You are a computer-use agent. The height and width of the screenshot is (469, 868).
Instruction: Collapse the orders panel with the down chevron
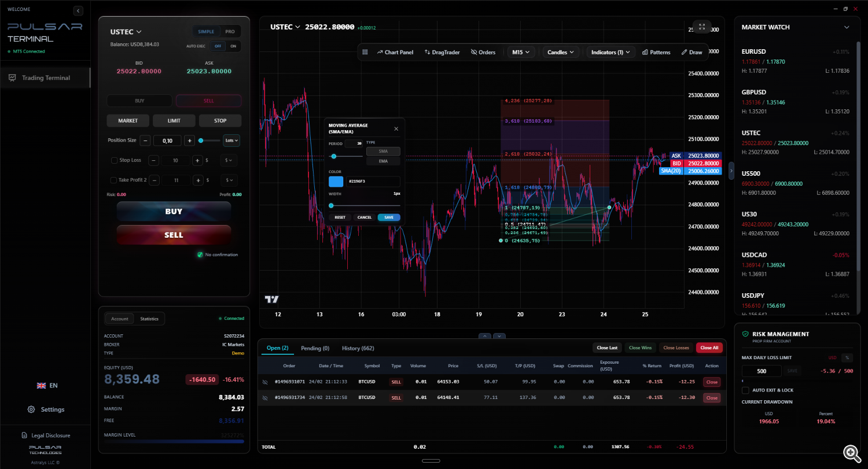[x=499, y=336]
